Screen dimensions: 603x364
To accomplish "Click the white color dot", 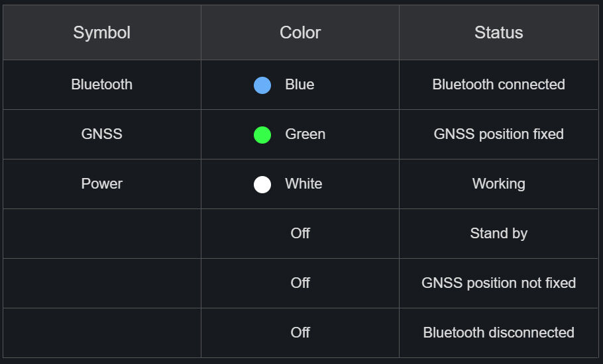I will (262, 184).
